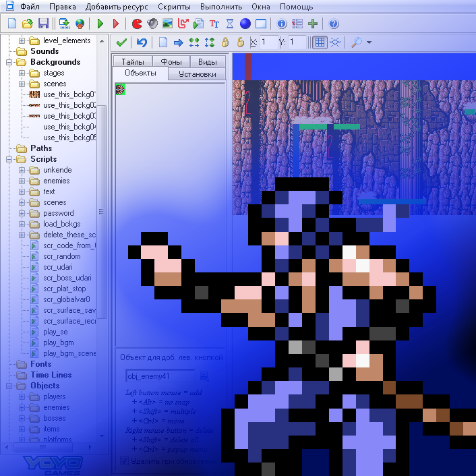This screenshot has width=476, height=476.
Task: Toggle 'Удалить при обновлении' checkbox
Action: pos(124,460)
